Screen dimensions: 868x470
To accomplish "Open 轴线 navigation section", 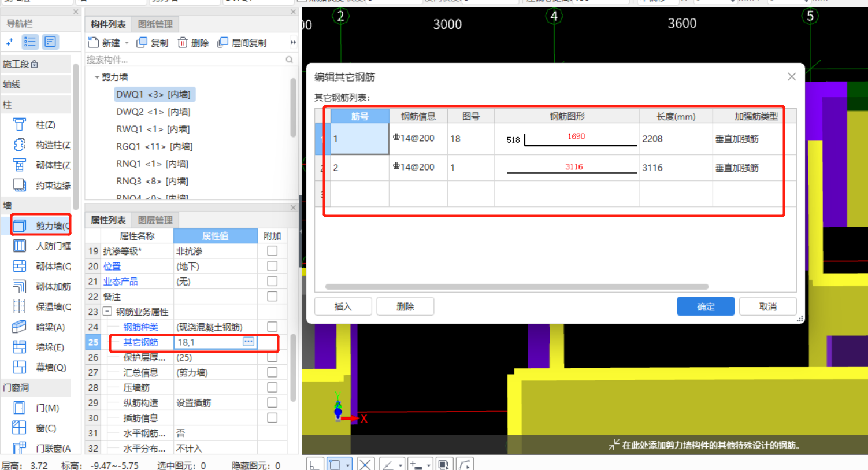I will click(36, 84).
